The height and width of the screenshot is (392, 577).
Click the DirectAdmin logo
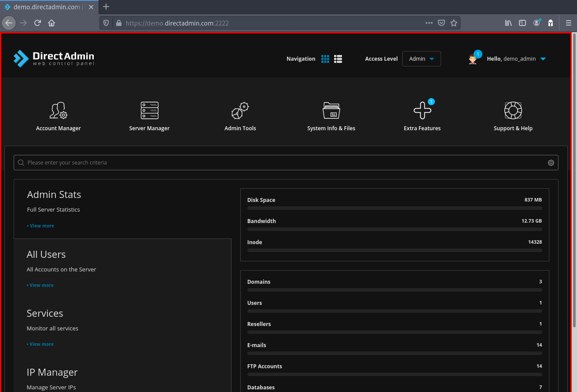(54, 59)
